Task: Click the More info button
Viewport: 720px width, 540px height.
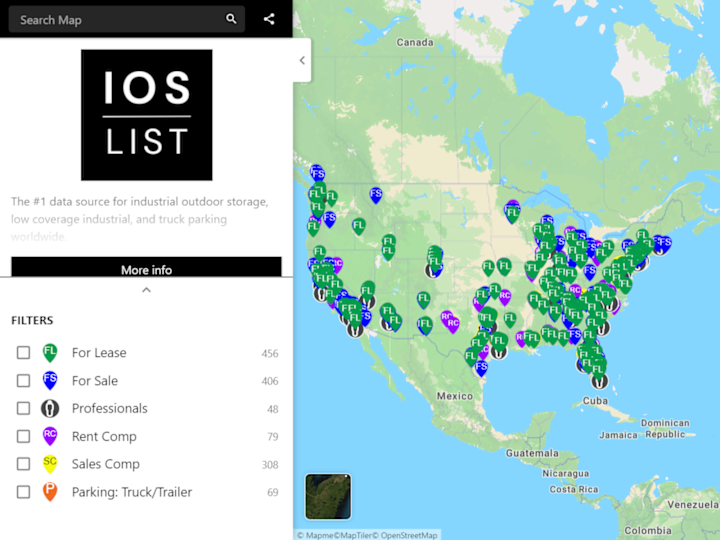Action: 146,267
